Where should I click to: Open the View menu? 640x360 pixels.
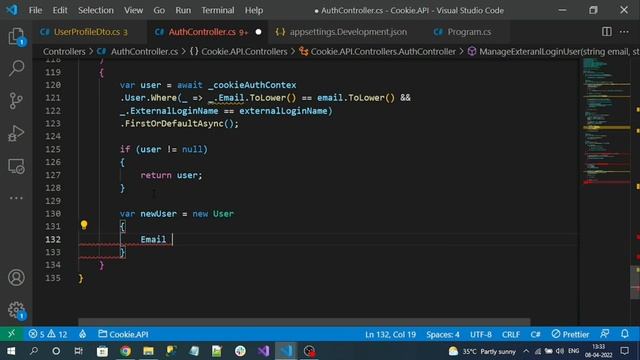(x=133, y=10)
